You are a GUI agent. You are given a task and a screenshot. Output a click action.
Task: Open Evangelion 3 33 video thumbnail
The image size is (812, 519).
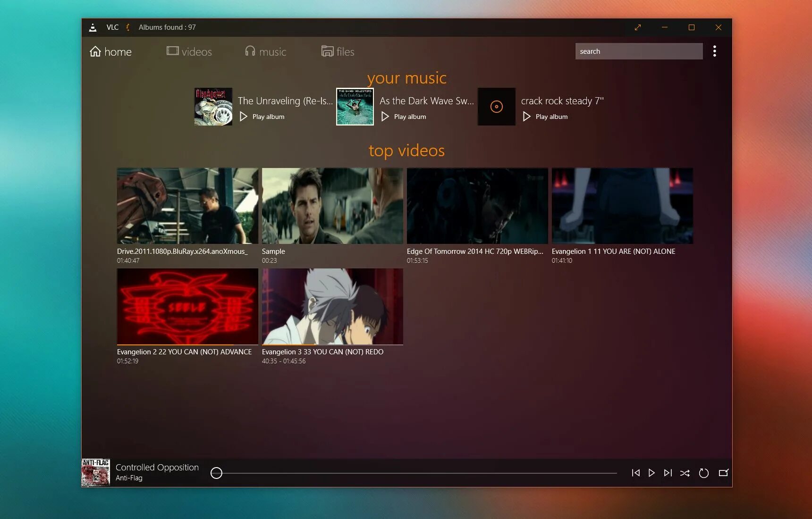[x=332, y=306]
